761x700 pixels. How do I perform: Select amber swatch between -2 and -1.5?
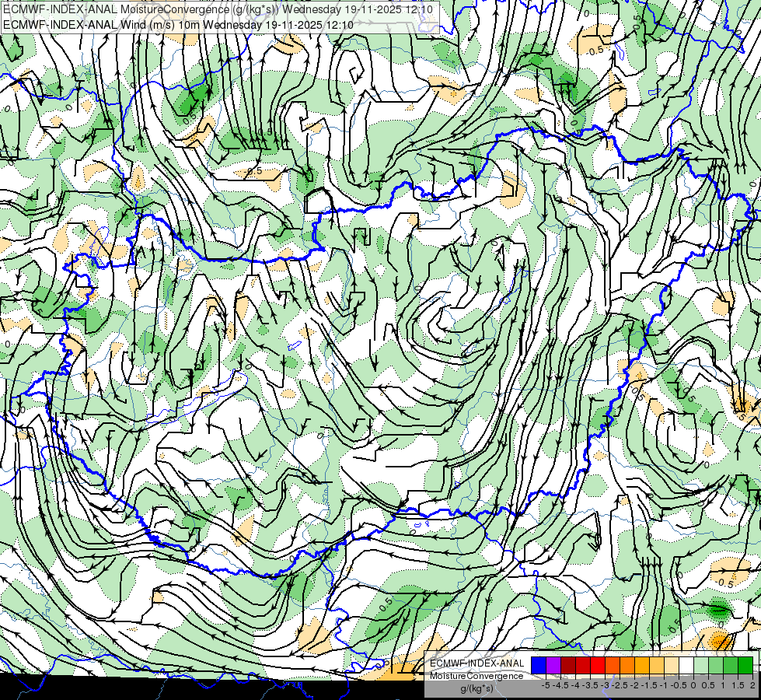[642, 665]
